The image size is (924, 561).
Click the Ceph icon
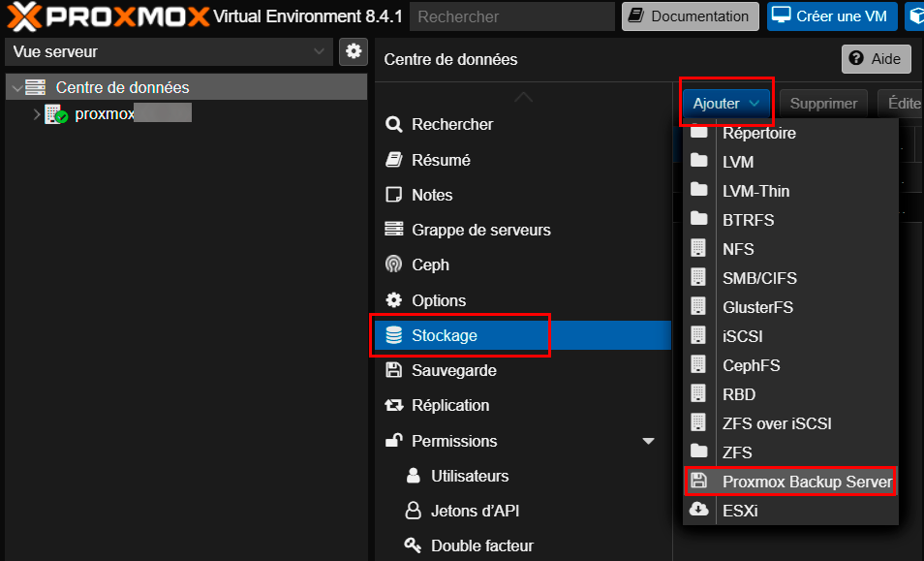pos(393,264)
